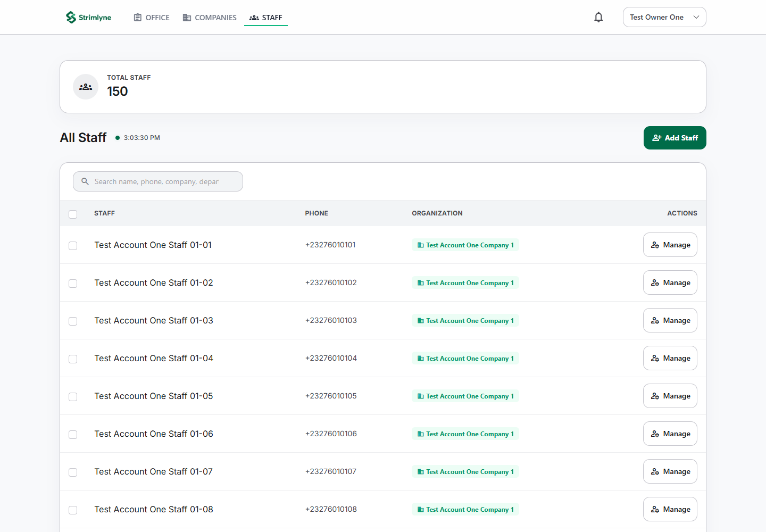Screen dimensions: 766x532
Task: Select the Staff tab
Action: coord(266,18)
